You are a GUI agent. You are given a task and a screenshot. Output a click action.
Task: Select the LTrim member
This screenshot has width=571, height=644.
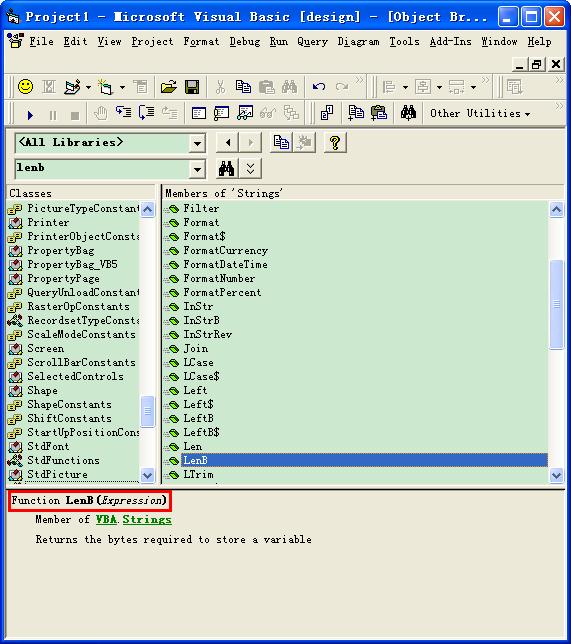(198, 474)
